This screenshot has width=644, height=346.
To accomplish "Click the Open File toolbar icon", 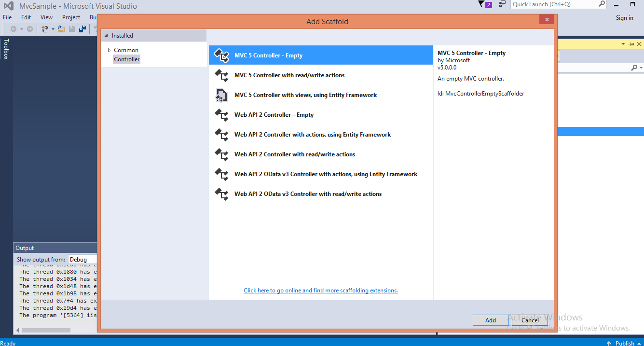I will point(61,29).
